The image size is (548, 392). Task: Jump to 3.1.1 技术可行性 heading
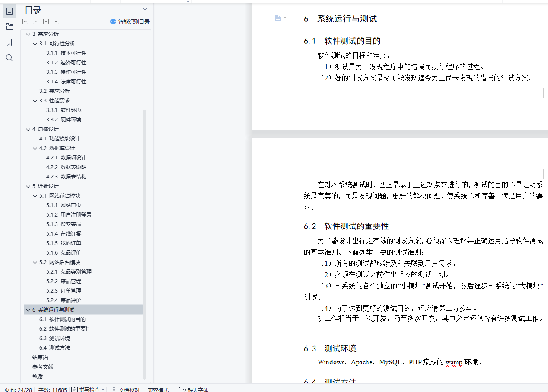66,53
